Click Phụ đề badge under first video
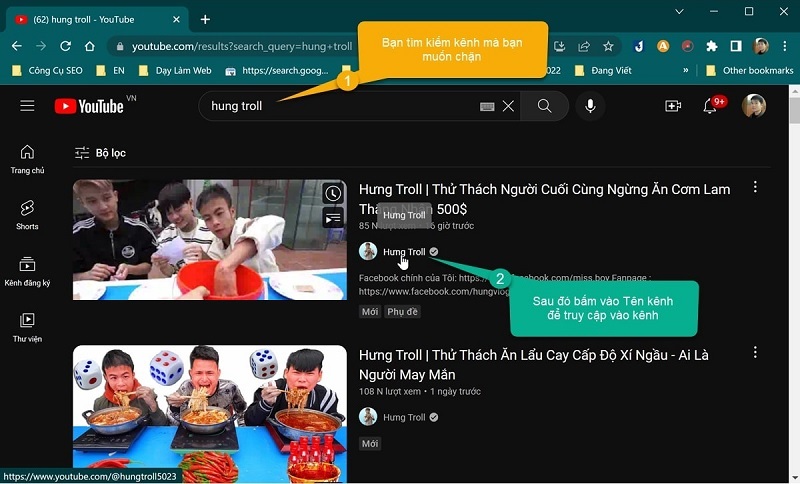800x484 pixels. [x=402, y=312]
